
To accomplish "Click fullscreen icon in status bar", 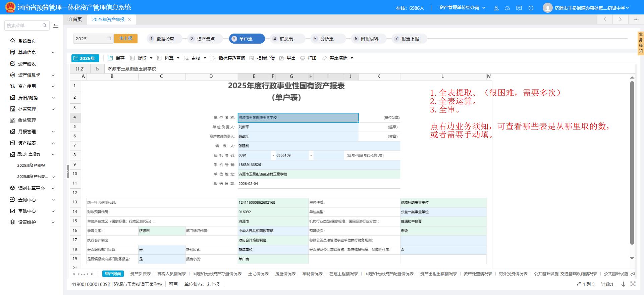I will click(x=633, y=284).
